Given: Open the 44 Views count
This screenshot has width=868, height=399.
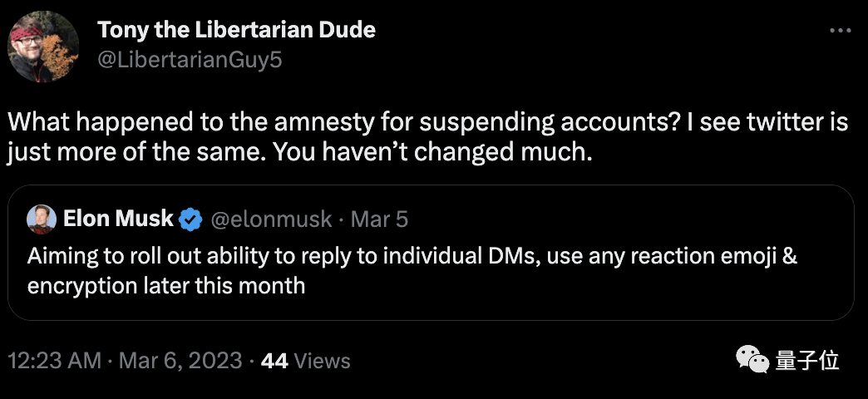Looking at the screenshot, I should [x=306, y=361].
